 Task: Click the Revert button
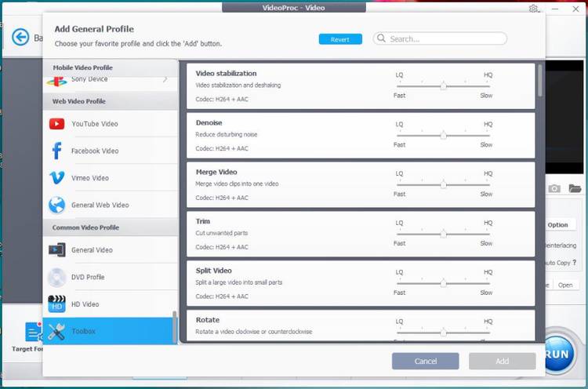340,39
